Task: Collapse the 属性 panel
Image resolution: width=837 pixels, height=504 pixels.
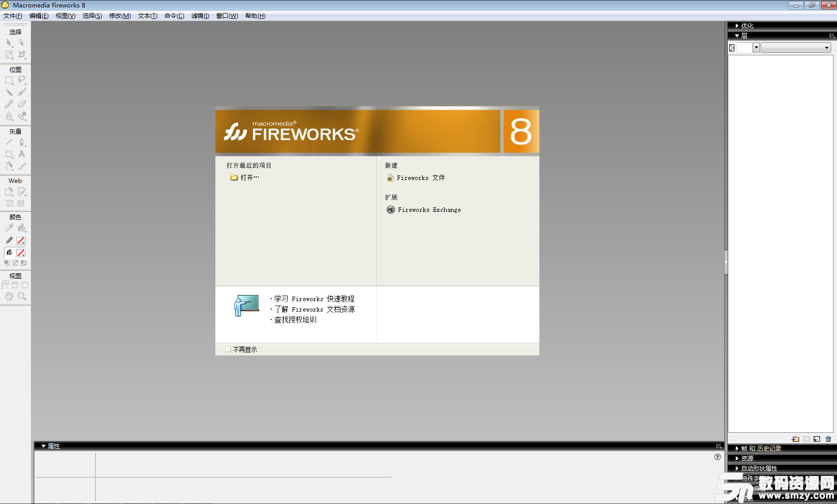Action: point(44,446)
